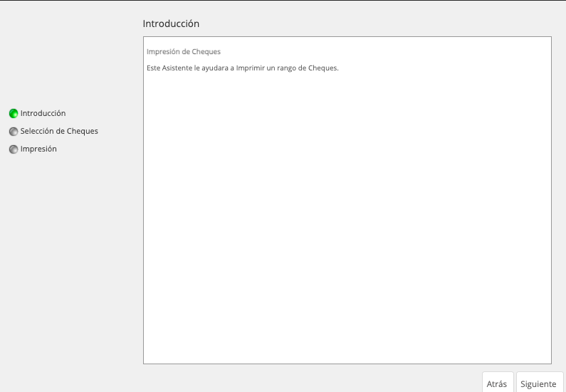Click the green Introducción step indicator
The image size is (566, 392).
coord(14,114)
